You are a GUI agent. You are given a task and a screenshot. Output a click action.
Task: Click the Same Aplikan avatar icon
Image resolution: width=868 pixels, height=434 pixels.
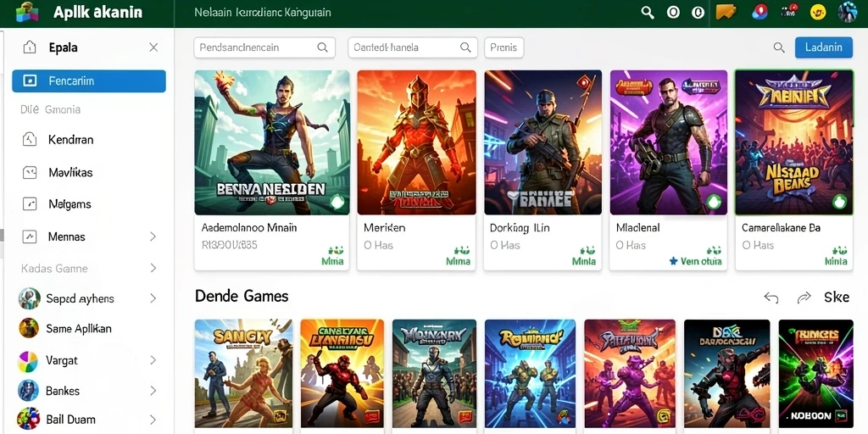coord(29,328)
